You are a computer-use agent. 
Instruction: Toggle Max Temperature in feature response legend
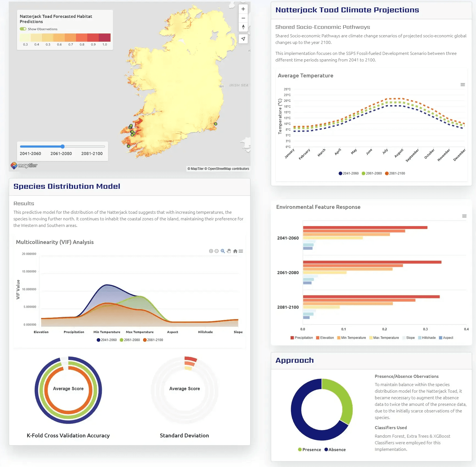384,338
